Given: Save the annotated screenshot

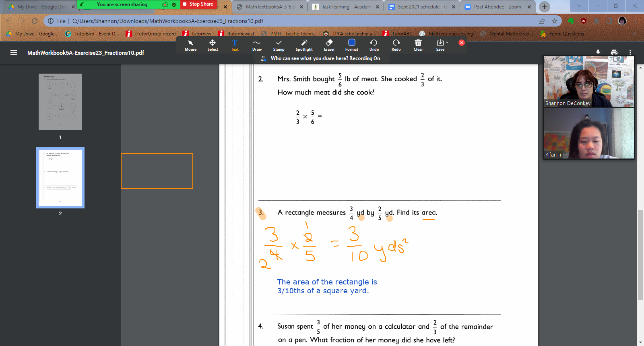Looking at the screenshot, I should pyautogui.click(x=440, y=45).
